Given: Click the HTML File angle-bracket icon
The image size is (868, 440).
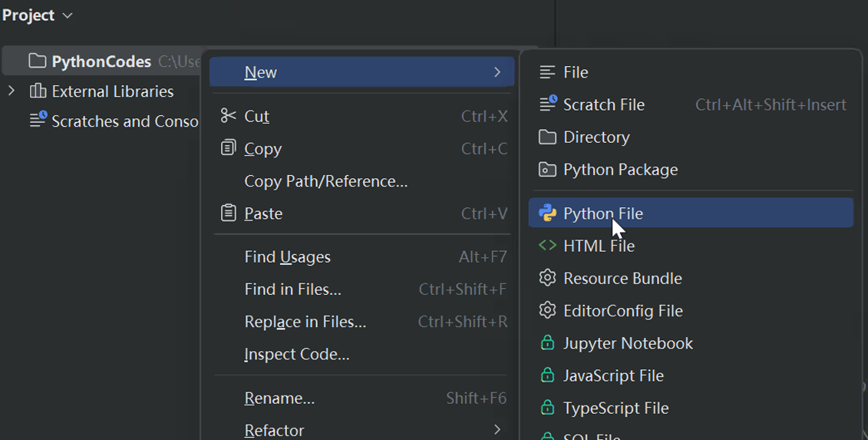Looking at the screenshot, I should click(x=547, y=246).
